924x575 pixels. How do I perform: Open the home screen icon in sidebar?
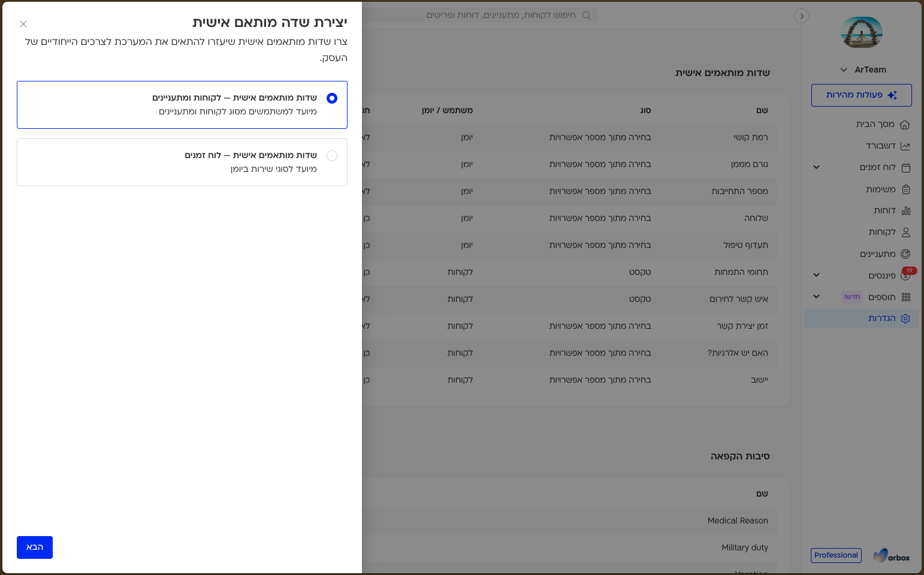tap(905, 125)
